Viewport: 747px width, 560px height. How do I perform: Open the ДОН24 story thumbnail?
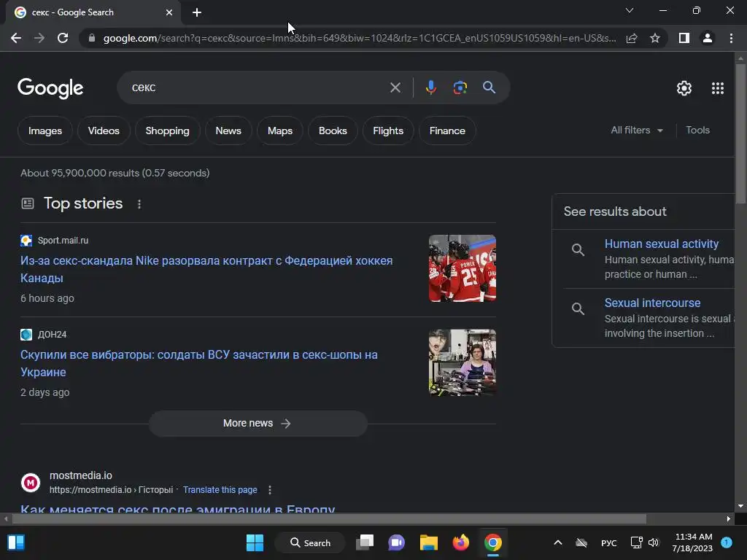coord(462,362)
